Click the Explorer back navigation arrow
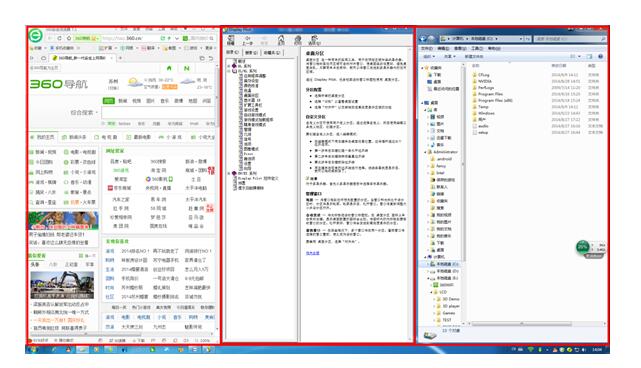 (423, 38)
